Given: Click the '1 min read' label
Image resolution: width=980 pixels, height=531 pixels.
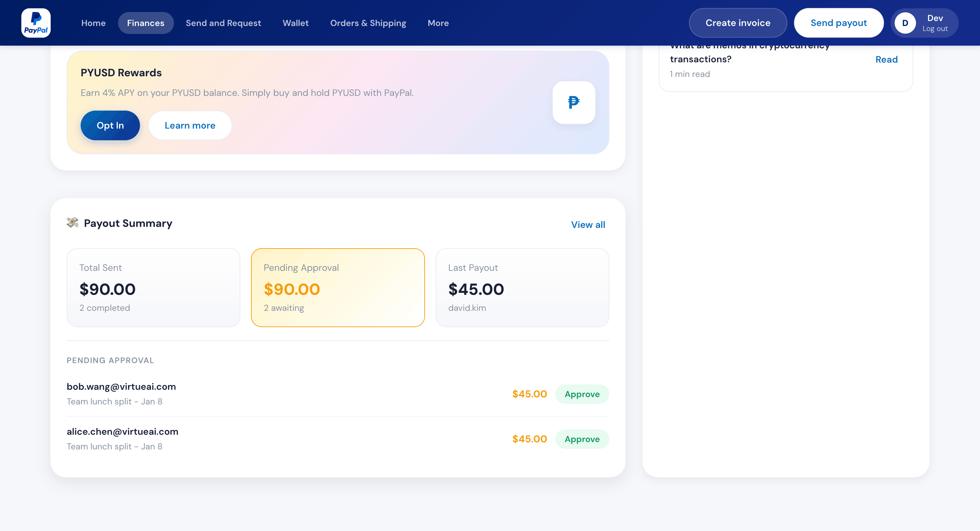Looking at the screenshot, I should [690, 74].
